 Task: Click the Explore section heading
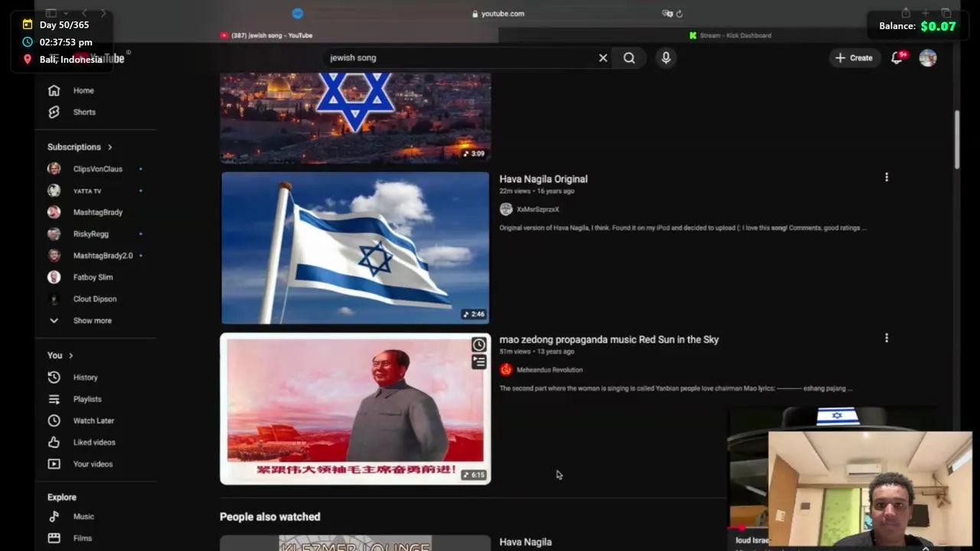[x=61, y=497]
